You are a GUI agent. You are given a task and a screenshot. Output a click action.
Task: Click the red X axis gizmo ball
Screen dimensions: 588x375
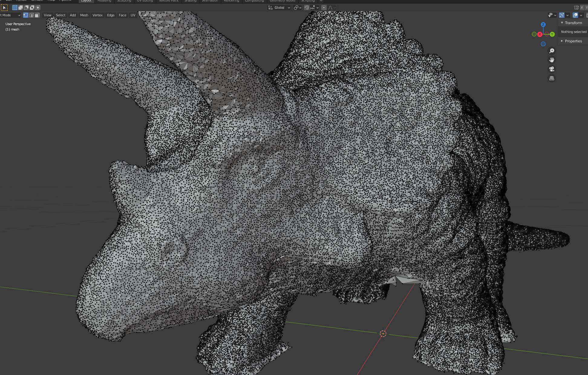(540, 35)
